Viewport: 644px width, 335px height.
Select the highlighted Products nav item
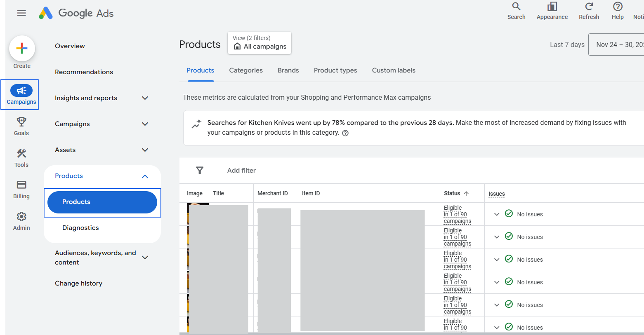coord(102,202)
